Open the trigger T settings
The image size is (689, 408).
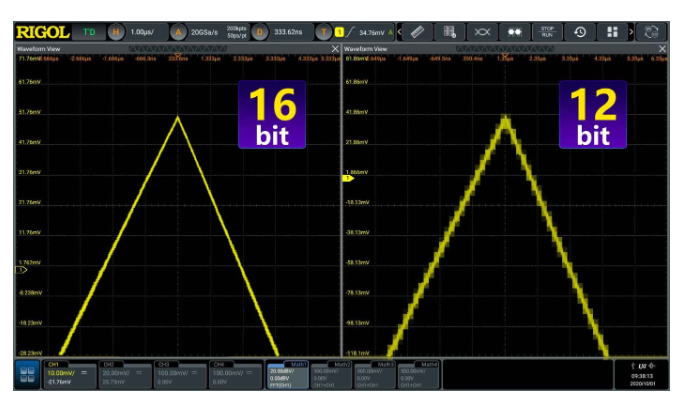tap(324, 32)
